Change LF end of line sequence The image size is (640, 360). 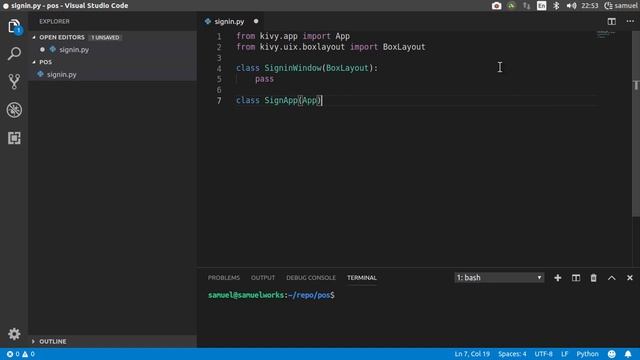[x=564, y=354]
